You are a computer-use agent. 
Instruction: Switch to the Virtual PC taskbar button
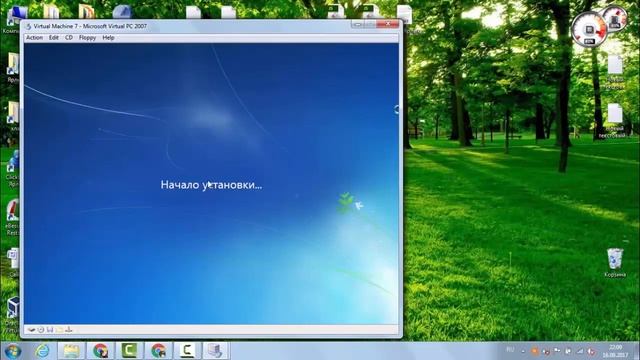216,351
